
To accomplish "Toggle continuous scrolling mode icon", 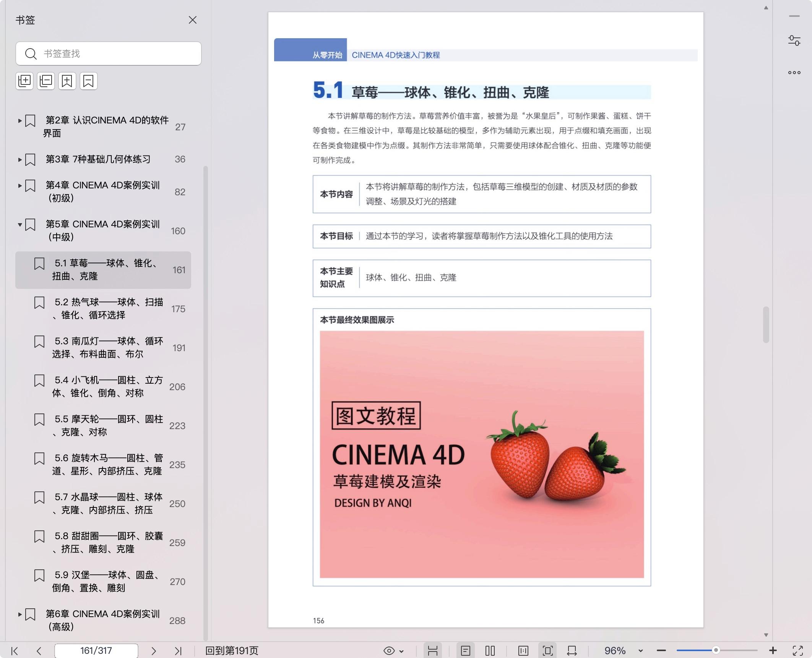I will [x=433, y=651].
